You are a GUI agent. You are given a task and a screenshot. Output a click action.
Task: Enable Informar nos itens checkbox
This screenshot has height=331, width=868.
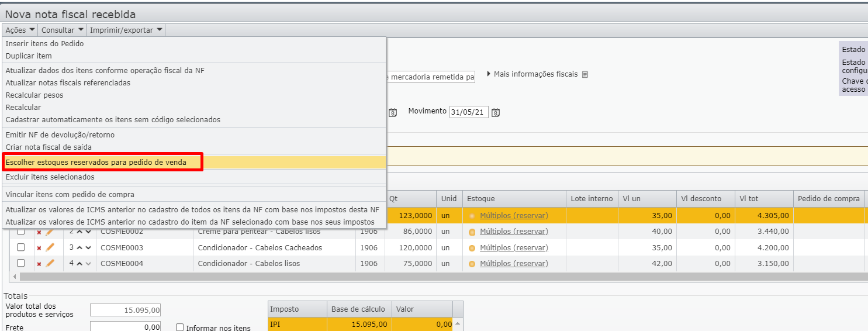point(180,327)
